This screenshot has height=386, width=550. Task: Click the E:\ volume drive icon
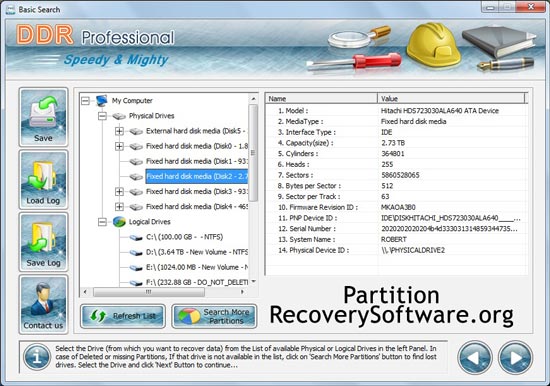136,268
